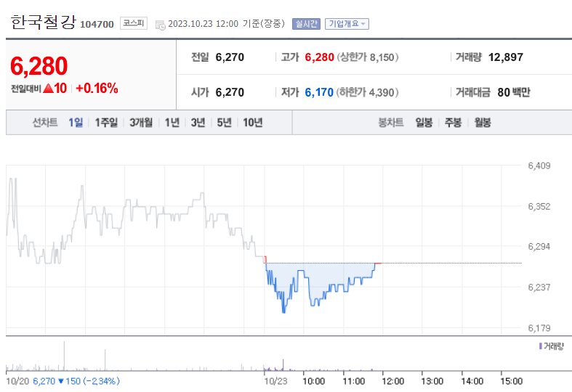
Task: Select the 1일 line chart tab
Action: [x=76, y=123]
